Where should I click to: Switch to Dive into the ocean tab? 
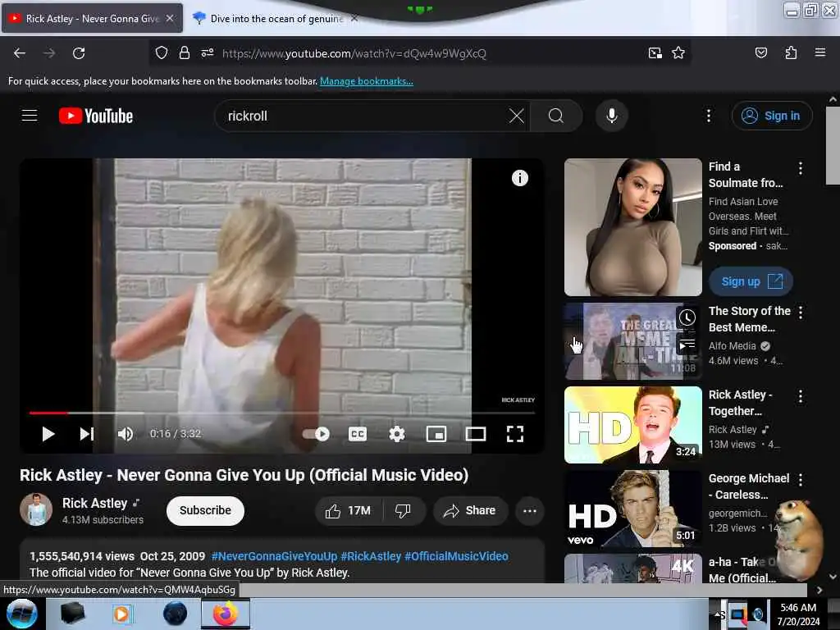[x=276, y=18]
